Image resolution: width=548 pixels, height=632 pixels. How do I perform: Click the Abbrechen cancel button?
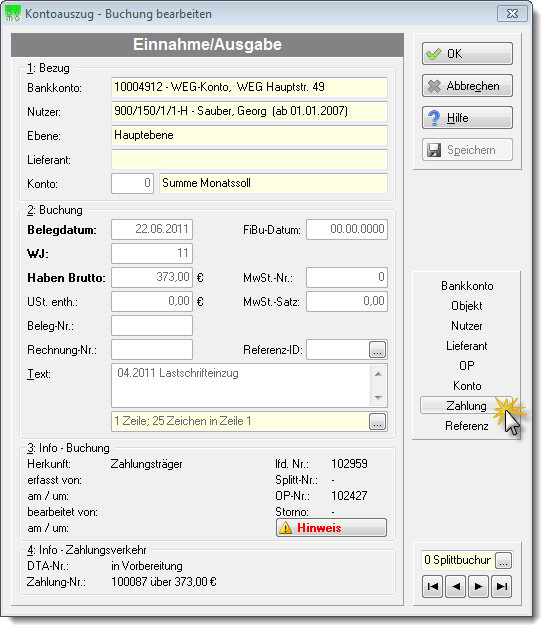coord(467,86)
